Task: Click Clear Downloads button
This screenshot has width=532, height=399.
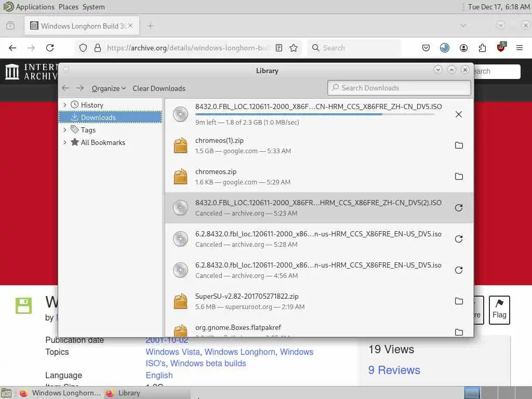Action: [x=159, y=88]
